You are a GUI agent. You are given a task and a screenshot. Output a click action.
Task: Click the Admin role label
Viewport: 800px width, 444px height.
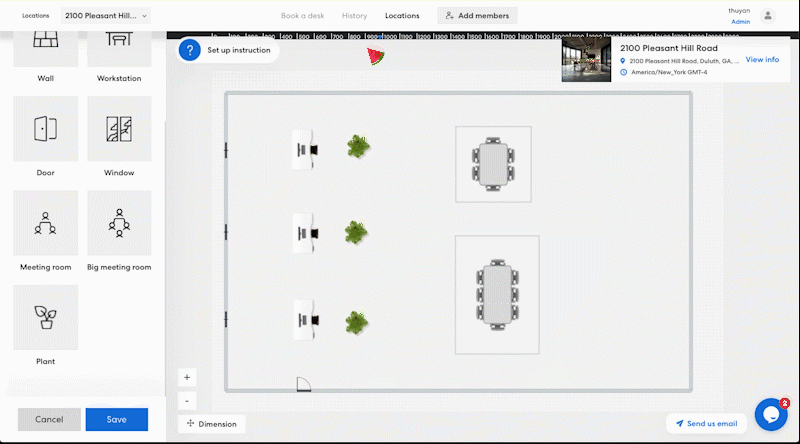740,22
